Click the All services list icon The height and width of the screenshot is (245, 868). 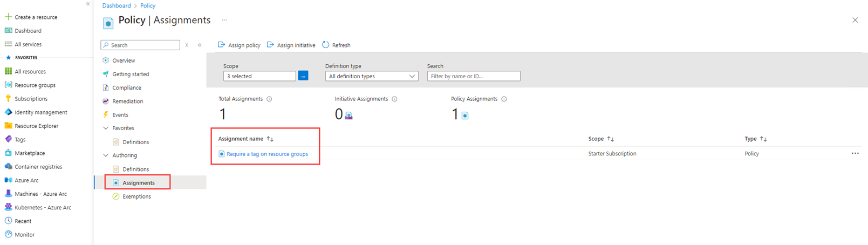point(8,44)
